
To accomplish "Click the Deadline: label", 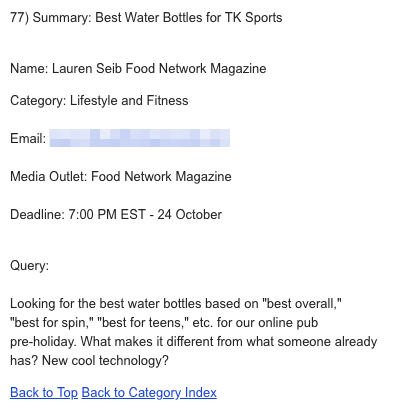I will (38, 214).
